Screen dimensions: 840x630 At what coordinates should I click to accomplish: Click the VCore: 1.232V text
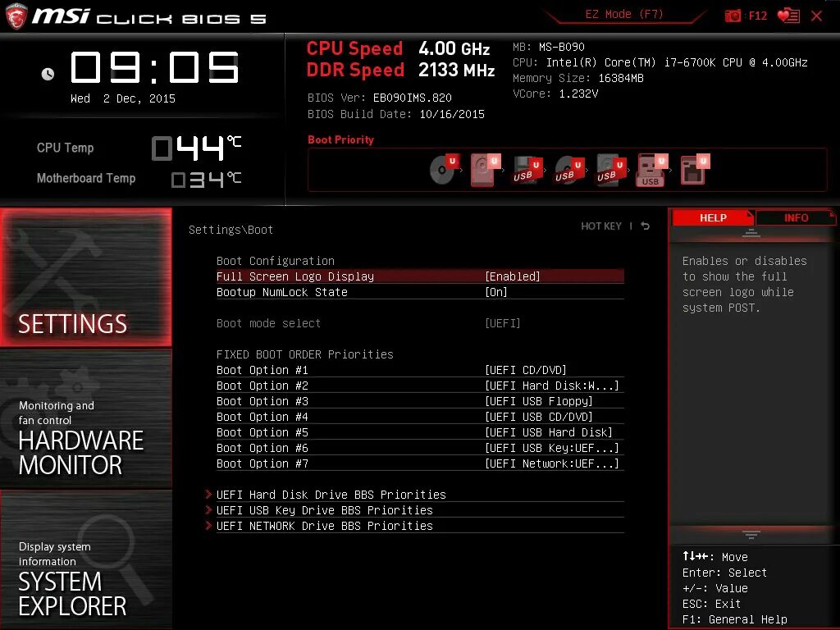click(555, 94)
